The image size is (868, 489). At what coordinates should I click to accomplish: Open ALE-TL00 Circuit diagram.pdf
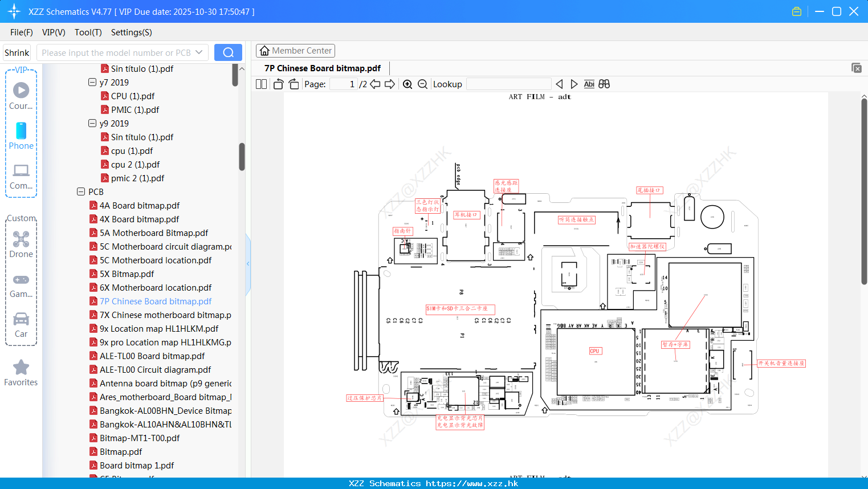(156, 369)
